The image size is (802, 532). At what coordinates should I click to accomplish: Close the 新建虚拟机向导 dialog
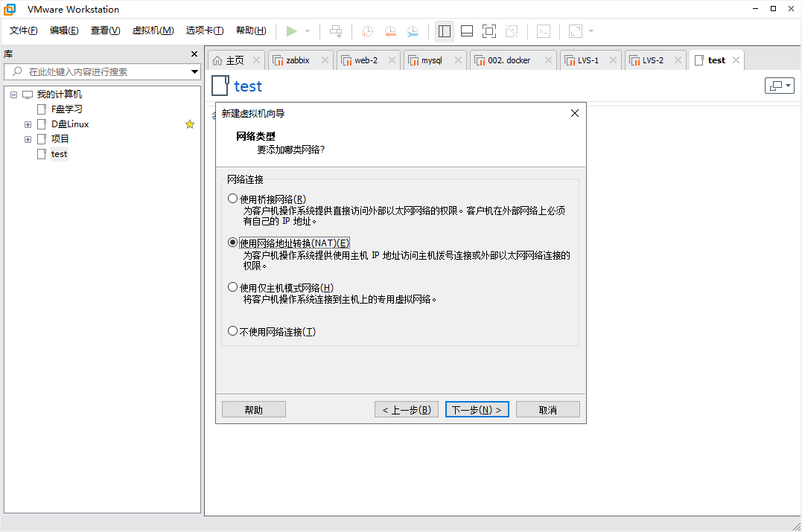[575, 113]
